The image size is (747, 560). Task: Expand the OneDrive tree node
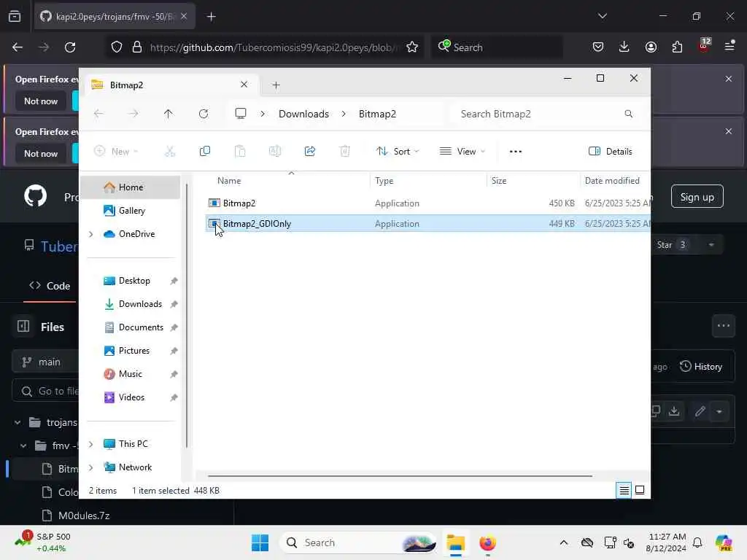(91, 234)
